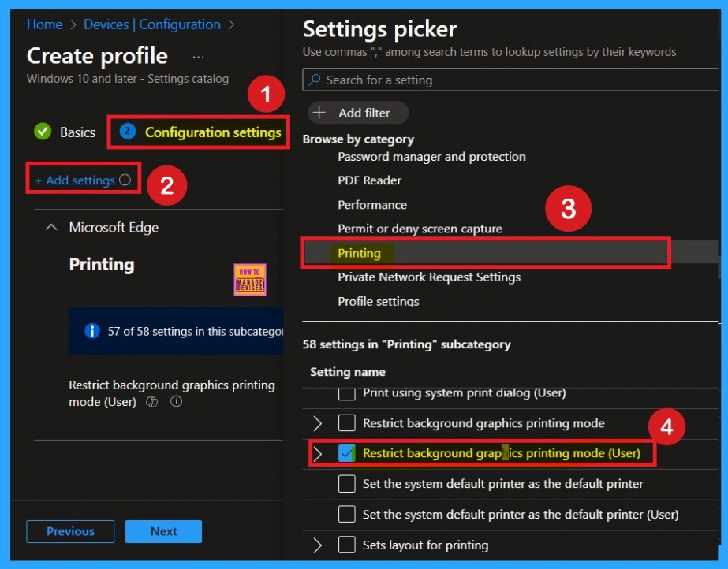The width and height of the screenshot is (728, 569).
Task: Select Password manager and protection category
Action: click(431, 157)
